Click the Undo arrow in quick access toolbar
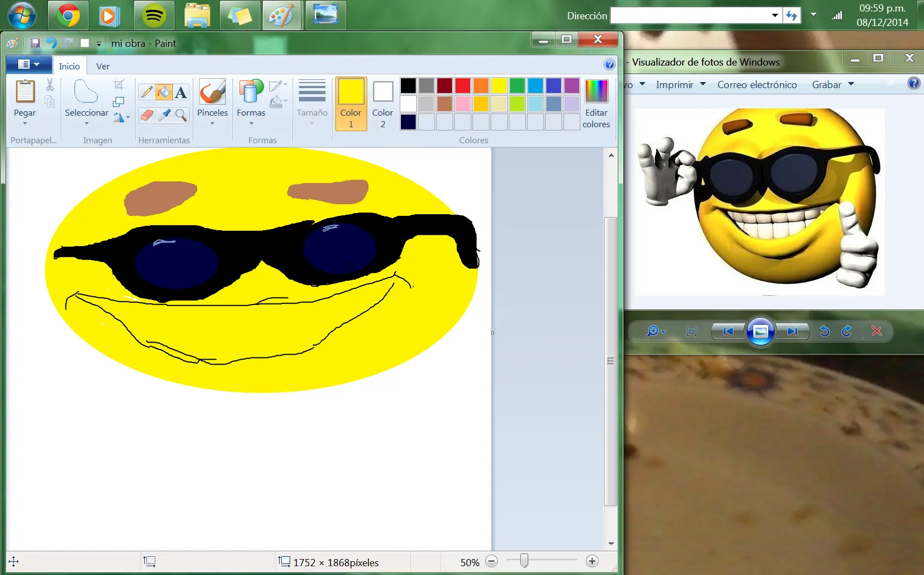 click(52, 43)
